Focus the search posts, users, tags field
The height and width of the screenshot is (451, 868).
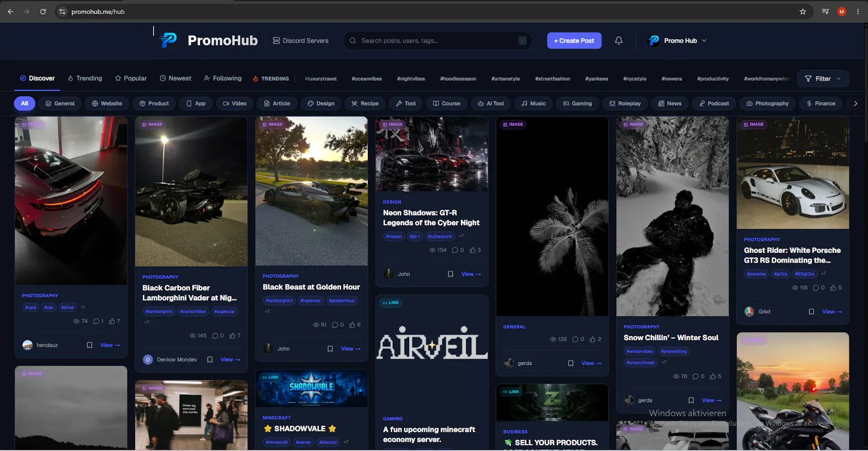[437, 41]
